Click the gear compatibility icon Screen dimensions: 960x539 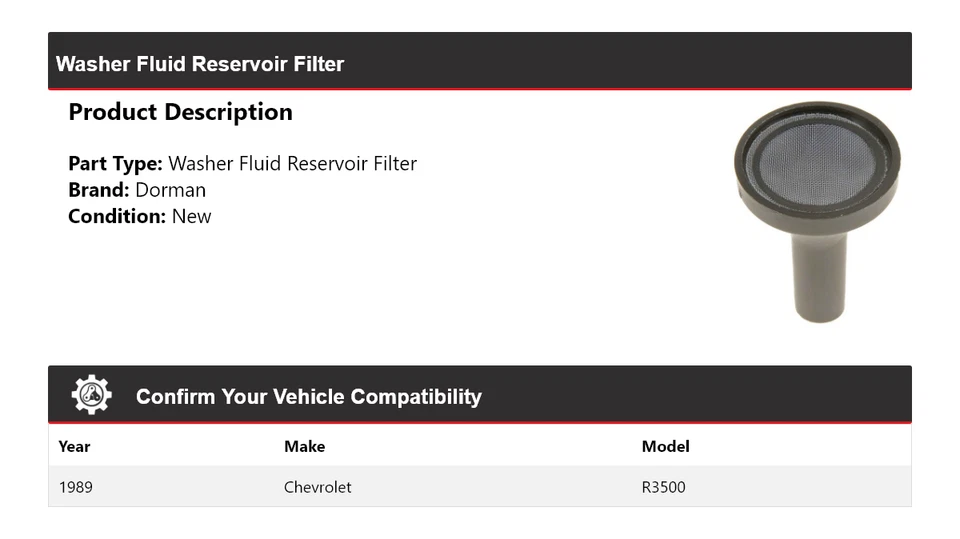pyautogui.click(x=91, y=395)
